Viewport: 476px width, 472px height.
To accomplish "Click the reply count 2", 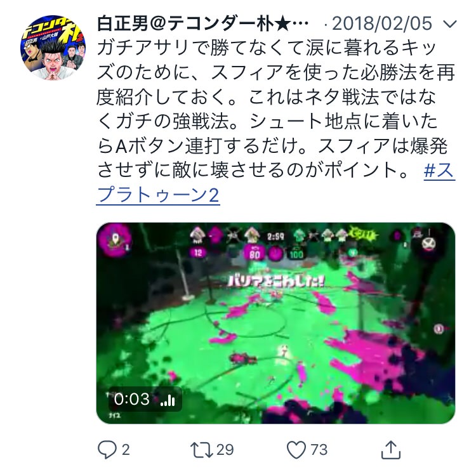I will pyautogui.click(x=126, y=450).
